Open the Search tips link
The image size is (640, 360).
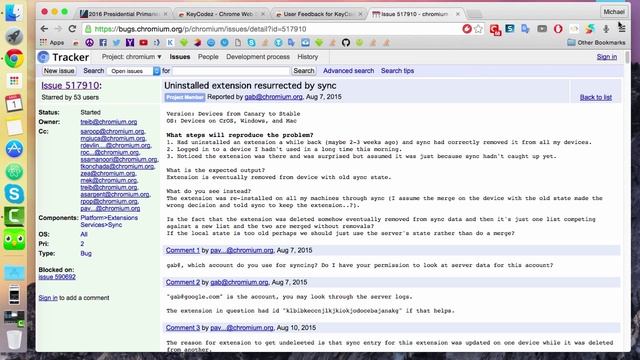point(397,71)
